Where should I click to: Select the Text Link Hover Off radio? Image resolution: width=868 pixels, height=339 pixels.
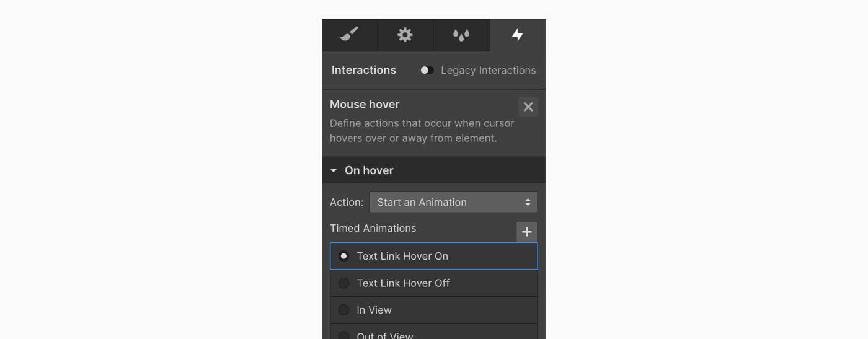tap(343, 283)
